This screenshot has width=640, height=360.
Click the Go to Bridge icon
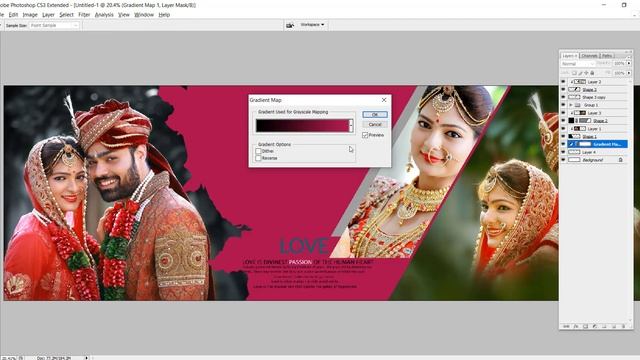pos(290,25)
